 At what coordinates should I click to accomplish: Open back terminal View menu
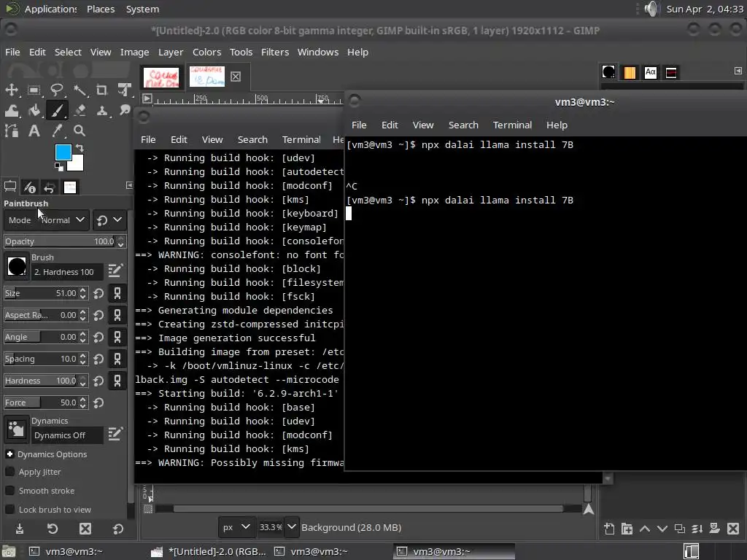click(212, 139)
